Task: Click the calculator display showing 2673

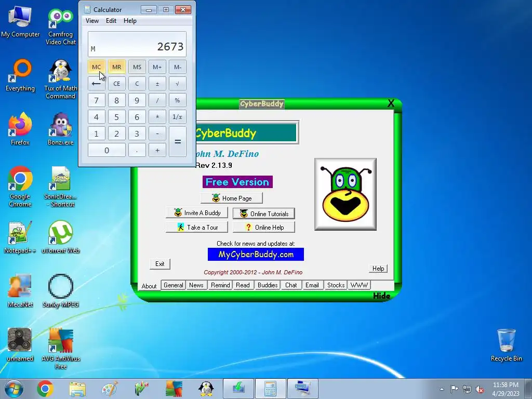Action: pyautogui.click(x=137, y=44)
